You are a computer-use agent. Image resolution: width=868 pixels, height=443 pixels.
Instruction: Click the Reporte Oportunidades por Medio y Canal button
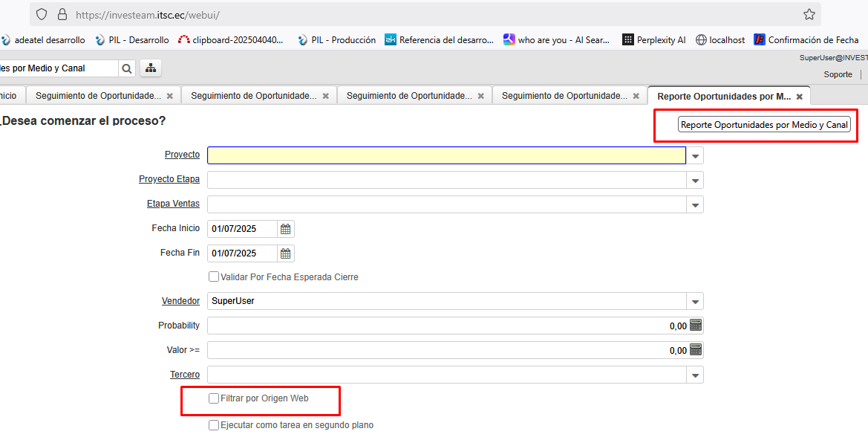coord(764,125)
